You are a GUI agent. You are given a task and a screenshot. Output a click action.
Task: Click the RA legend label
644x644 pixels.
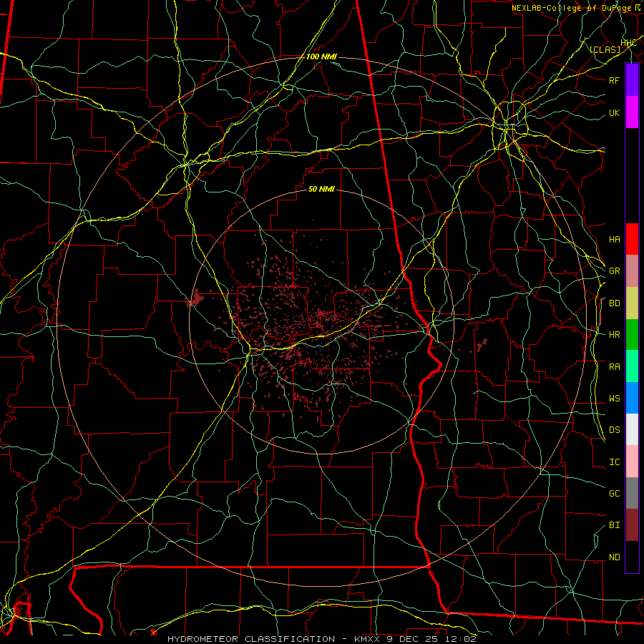pyautogui.click(x=615, y=367)
